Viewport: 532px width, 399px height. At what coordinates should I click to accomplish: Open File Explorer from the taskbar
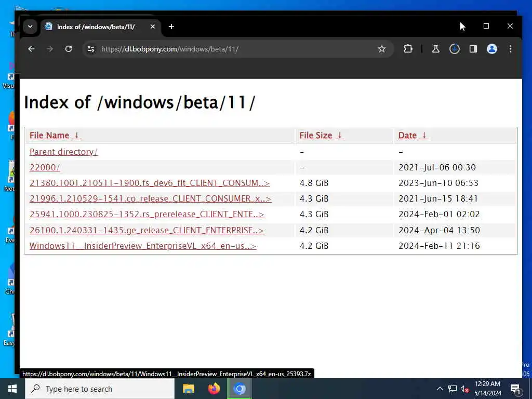pyautogui.click(x=188, y=389)
